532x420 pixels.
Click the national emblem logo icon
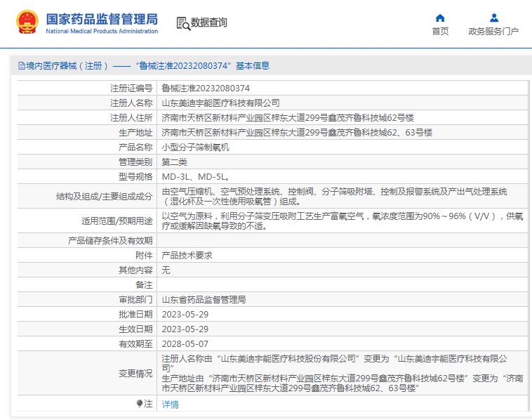pyautogui.click(x=27, y=22)
